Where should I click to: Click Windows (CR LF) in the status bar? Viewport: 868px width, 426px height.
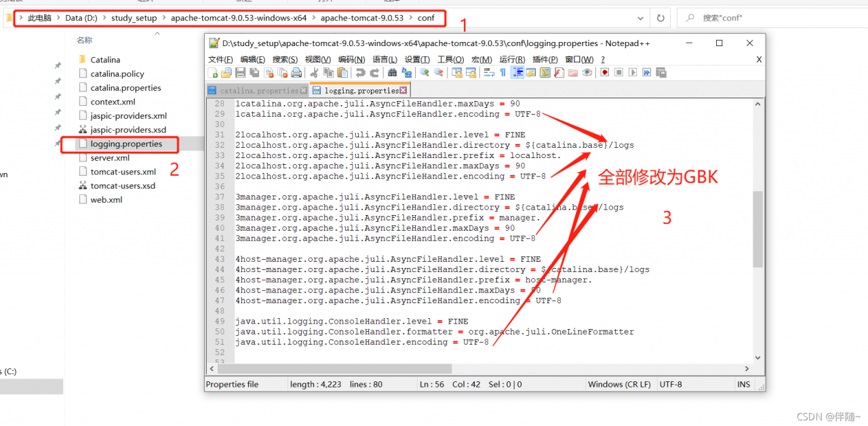tap(619, 384)
